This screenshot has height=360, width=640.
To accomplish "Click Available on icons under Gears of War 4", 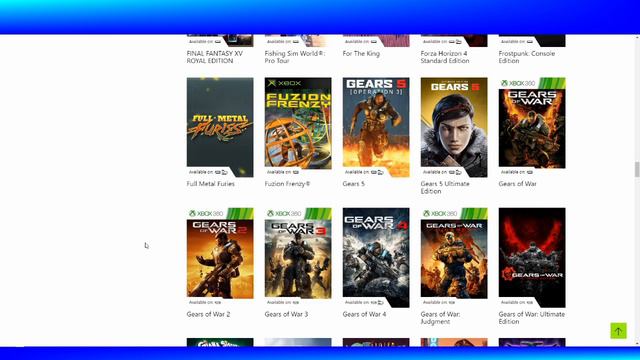I will (378, 302).
